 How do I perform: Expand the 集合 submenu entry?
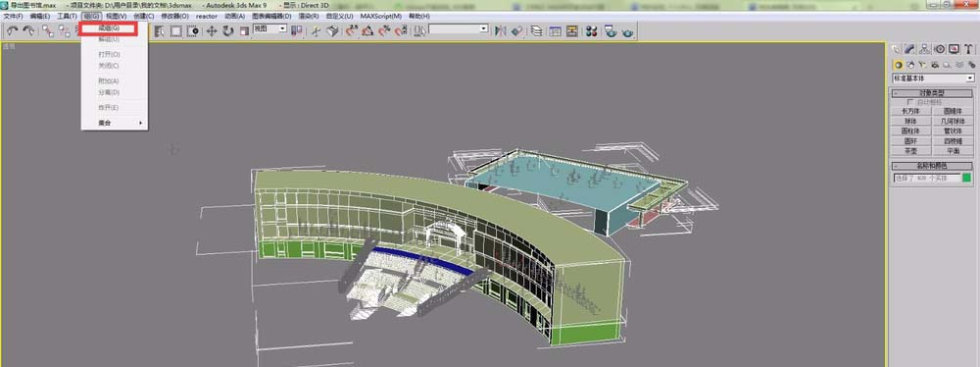click(x=115, y=123)
